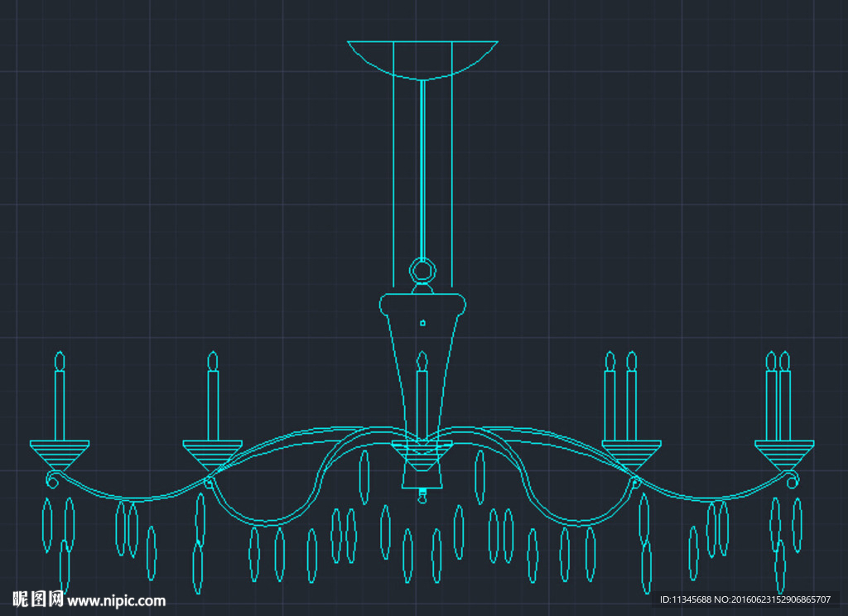Pick the finial knob beneath the central cup
This screenshot has width=848, height=616.
[422, 495]
